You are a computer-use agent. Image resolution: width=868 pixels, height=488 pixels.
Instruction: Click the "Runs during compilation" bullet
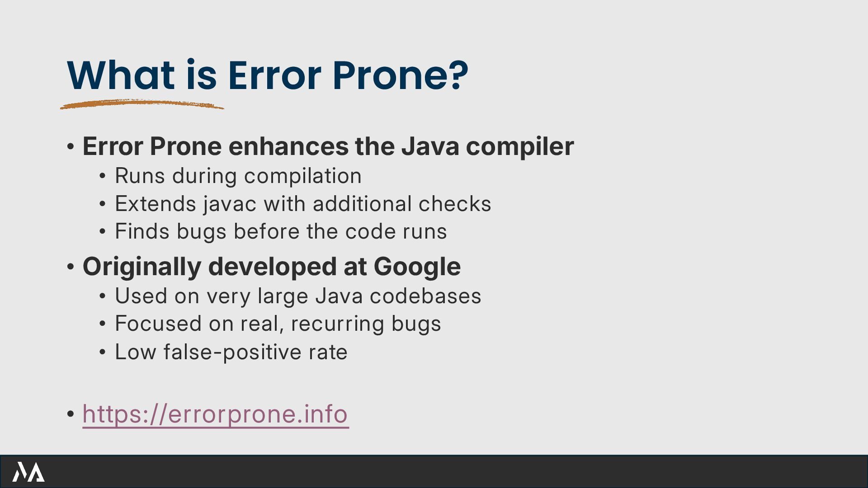(238, 176)
